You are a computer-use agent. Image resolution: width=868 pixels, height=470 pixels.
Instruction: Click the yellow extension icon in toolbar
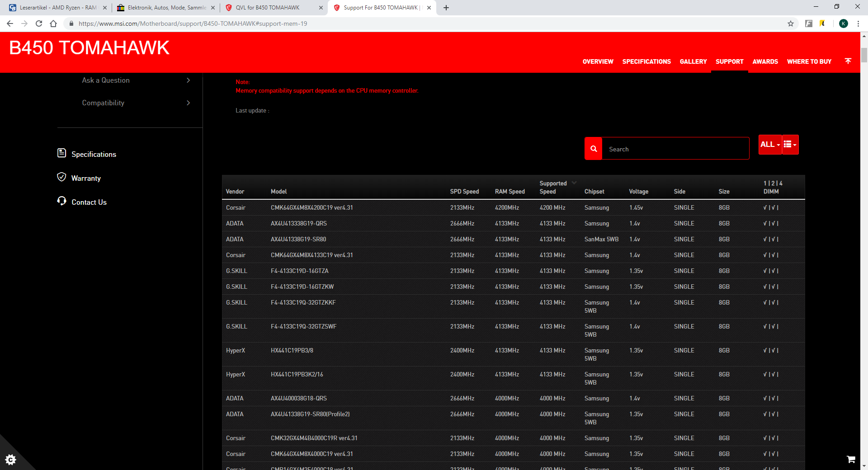point(822,23)
